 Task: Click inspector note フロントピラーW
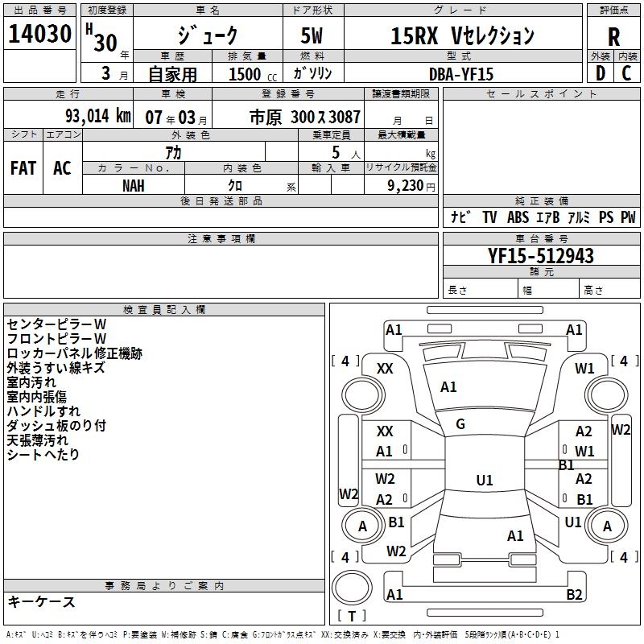coord(56,339)
